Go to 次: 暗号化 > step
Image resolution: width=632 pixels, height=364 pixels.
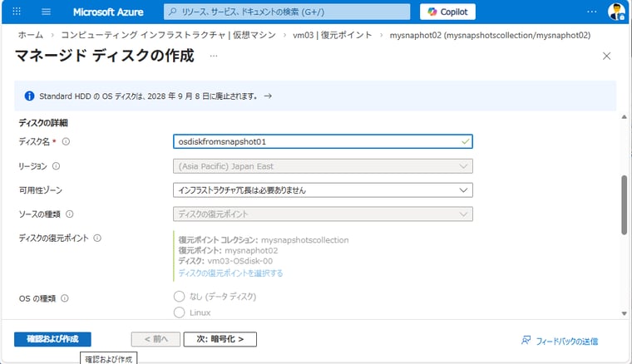220,339
